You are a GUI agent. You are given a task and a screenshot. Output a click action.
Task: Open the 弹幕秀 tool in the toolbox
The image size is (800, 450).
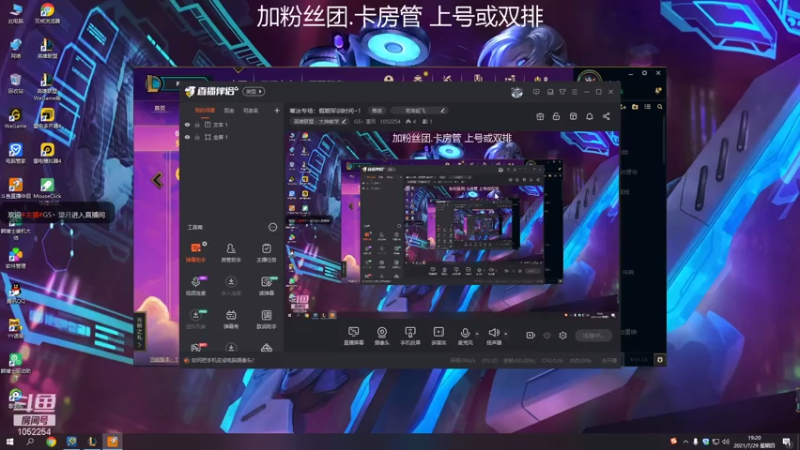coord(231,319)
